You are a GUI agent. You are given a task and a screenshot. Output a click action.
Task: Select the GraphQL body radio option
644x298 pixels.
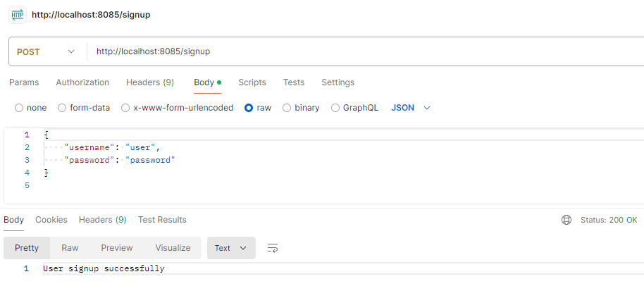click(335, 108)
